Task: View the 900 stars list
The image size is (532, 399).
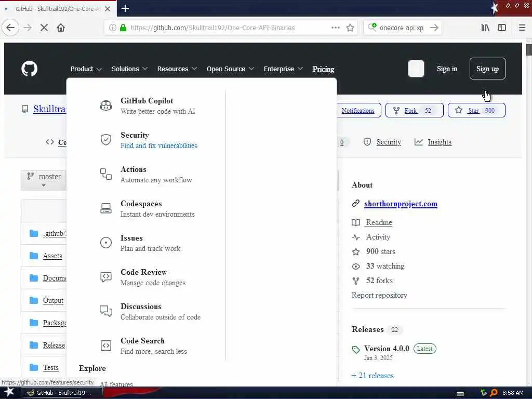Action: 381,251
